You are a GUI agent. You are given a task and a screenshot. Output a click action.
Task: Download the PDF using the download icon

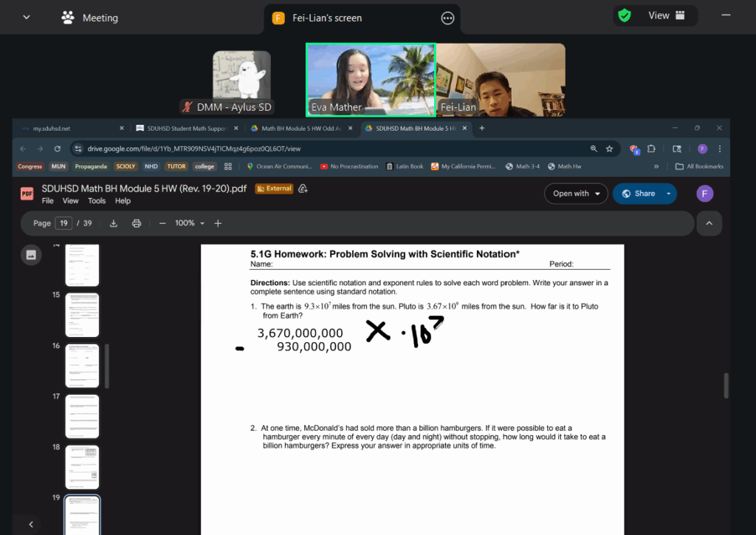click(114, 223)
